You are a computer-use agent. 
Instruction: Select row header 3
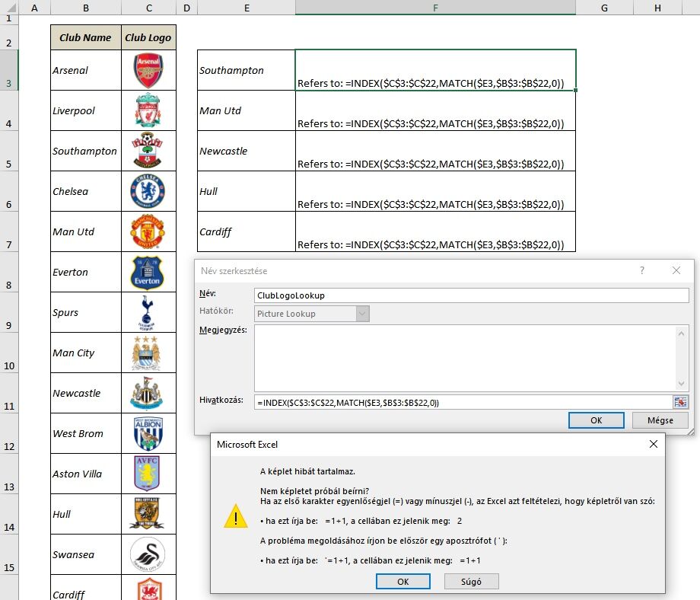click(9, 70)
